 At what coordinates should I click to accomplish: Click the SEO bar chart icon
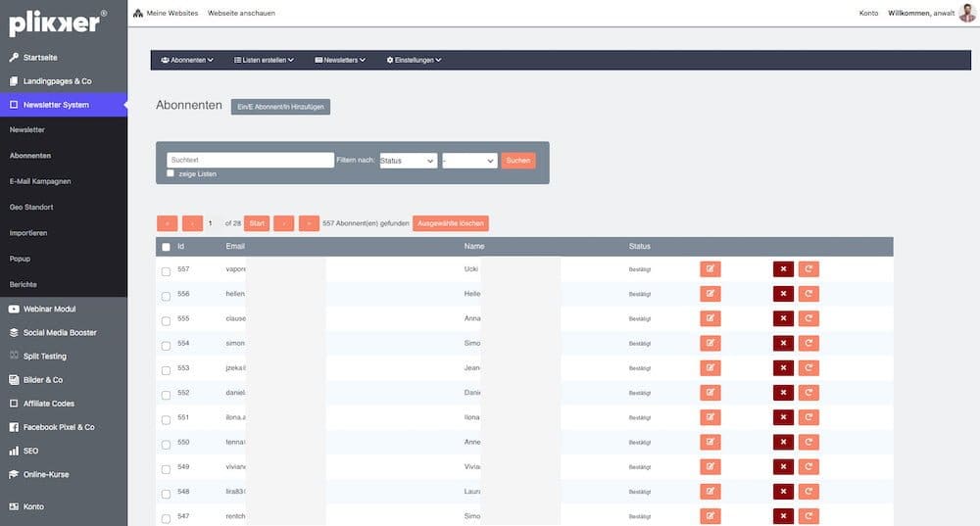point(14,451)
